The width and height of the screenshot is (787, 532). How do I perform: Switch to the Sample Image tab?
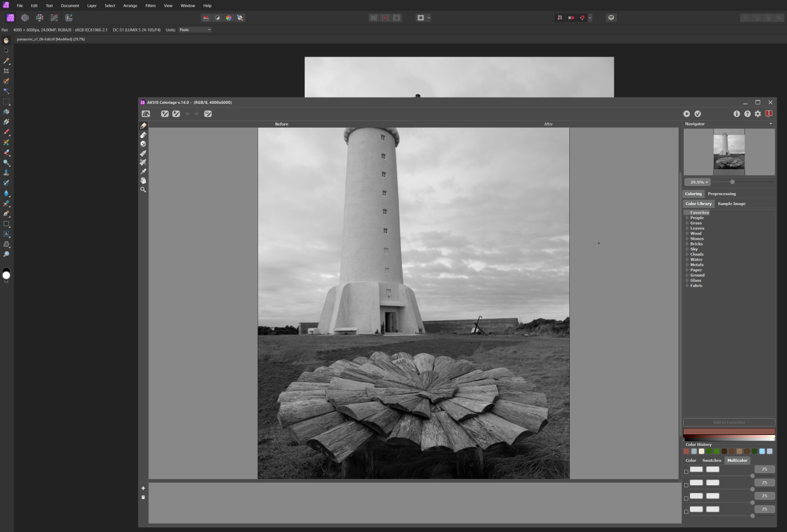[x=731, y=204]
